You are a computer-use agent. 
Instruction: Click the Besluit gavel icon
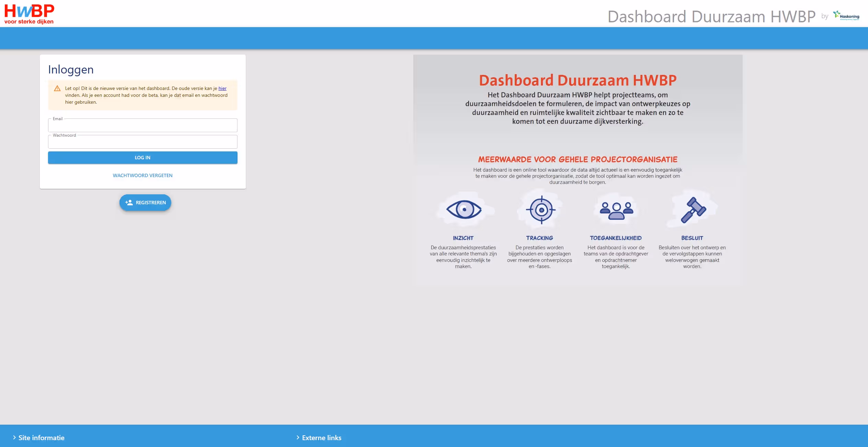pyautogui.click(x=693, y=210)
